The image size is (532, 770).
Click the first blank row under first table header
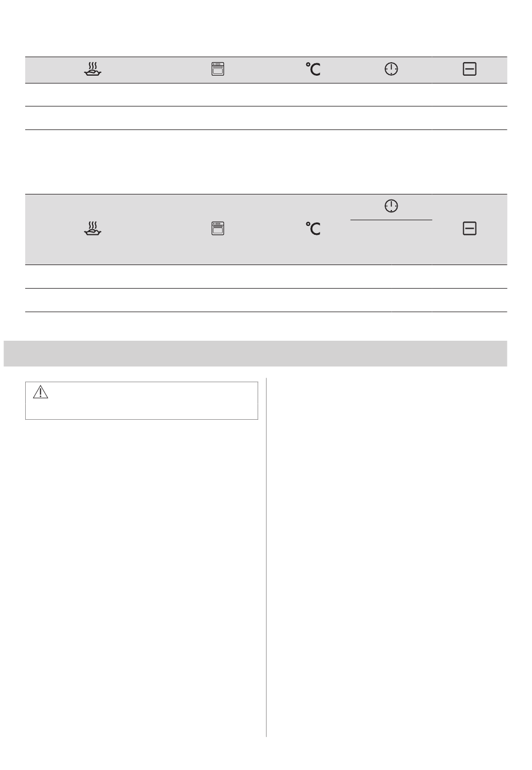(x=266, y=95)
